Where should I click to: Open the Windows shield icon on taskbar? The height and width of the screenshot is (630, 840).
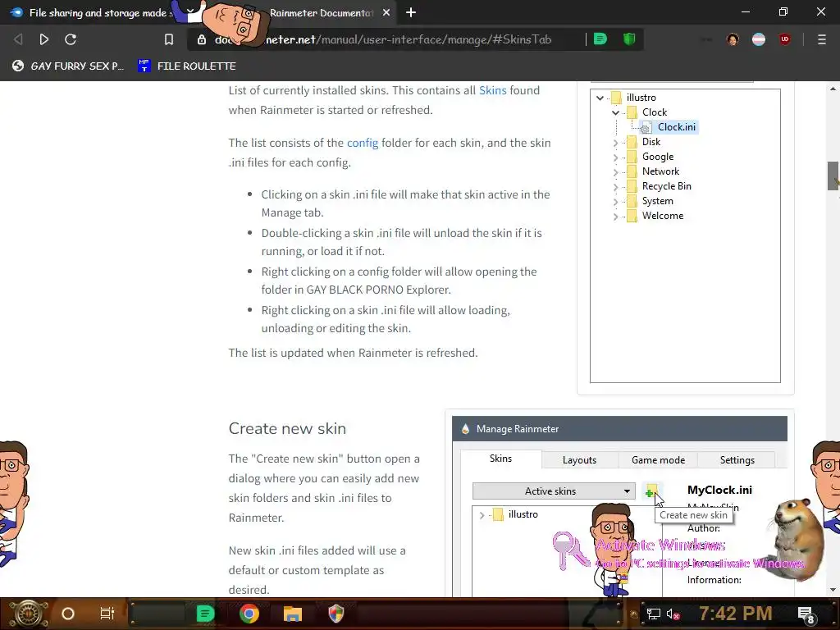click(x=336, y=614)
